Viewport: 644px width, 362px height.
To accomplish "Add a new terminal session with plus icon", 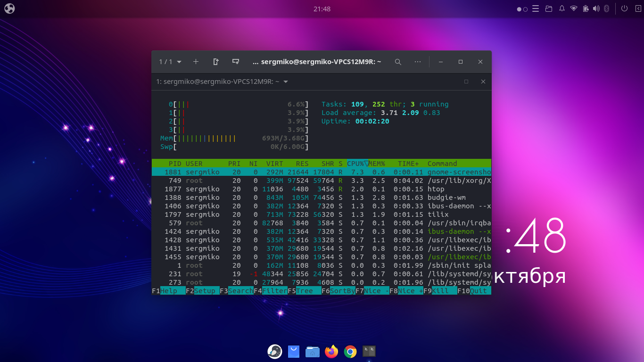I will click(196, 62).
